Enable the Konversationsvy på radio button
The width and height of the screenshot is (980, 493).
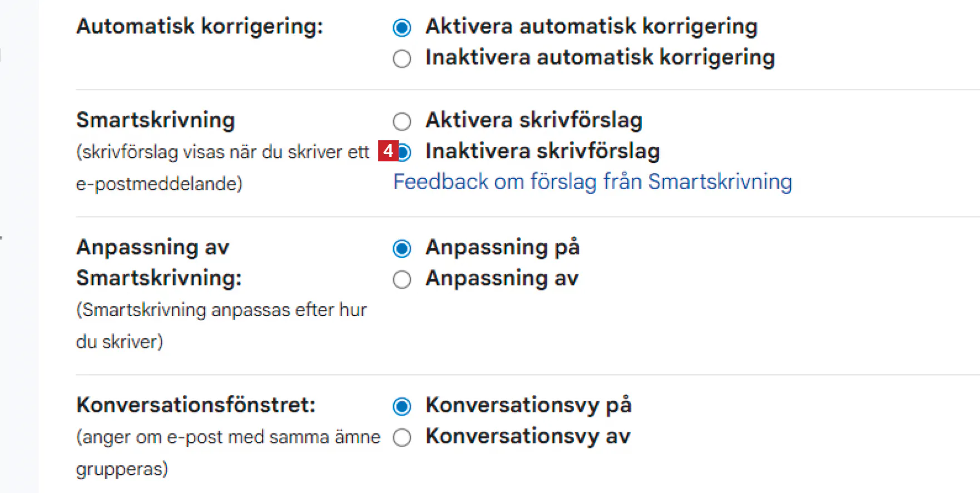[402, 406]
